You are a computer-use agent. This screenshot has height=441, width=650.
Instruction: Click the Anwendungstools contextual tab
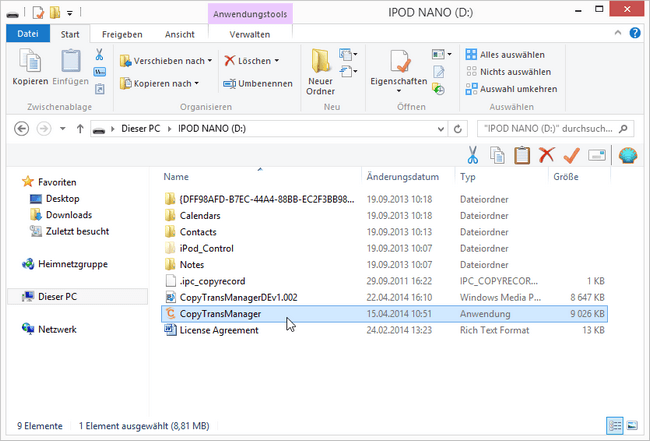(x=250, y=14)
